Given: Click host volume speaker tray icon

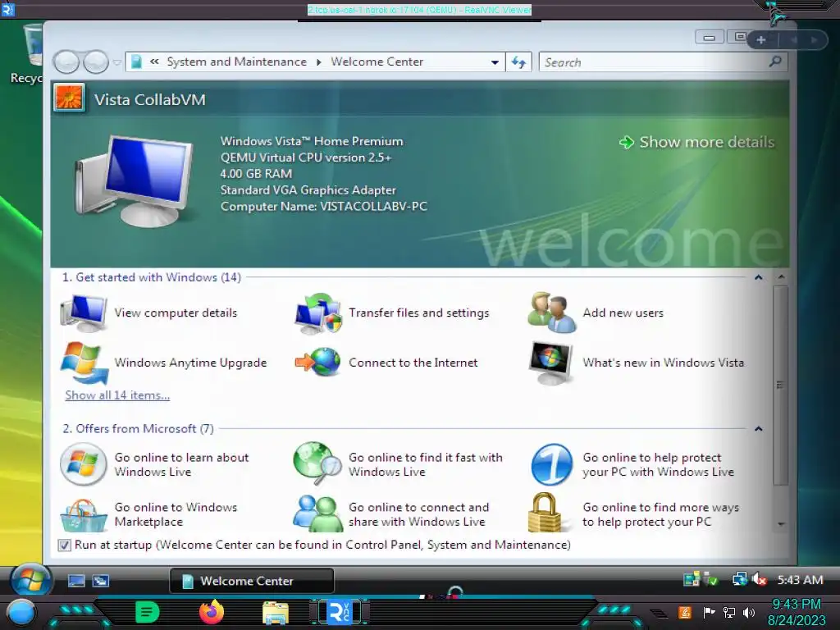Looking at the screenshot, I should click(748, 612).
